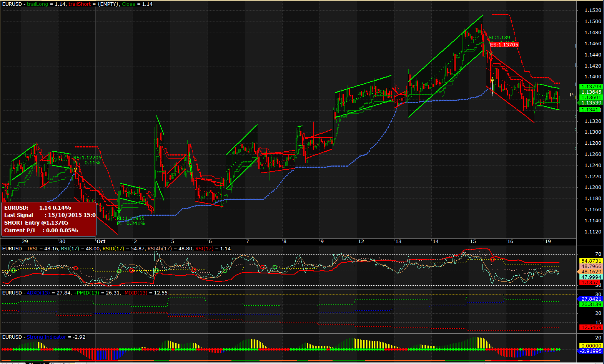
Task: Click the SHORT Entry @1.13705 line
Action: 36,223
